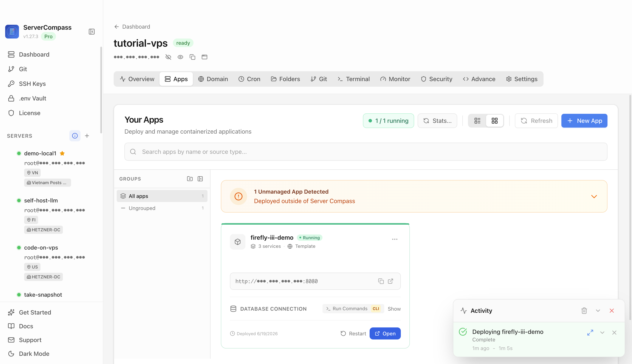Clear activity list with trash icon
The image size is (632, 364).
pyautogui.click(x=584, y=311)
